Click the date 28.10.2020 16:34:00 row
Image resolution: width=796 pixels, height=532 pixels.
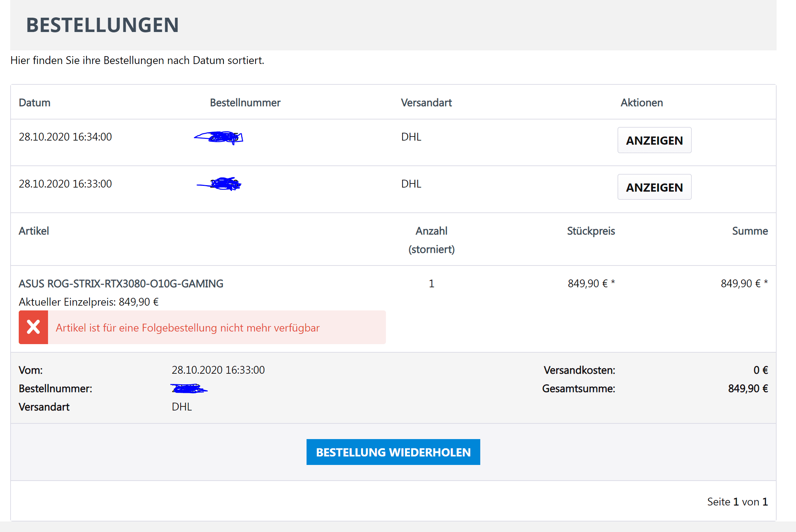[65, 137]
